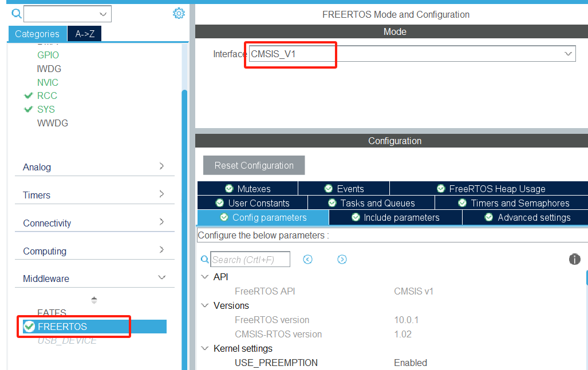Click the next search result arrow icon
588x370 pixels.
click(x=342, y=259)
